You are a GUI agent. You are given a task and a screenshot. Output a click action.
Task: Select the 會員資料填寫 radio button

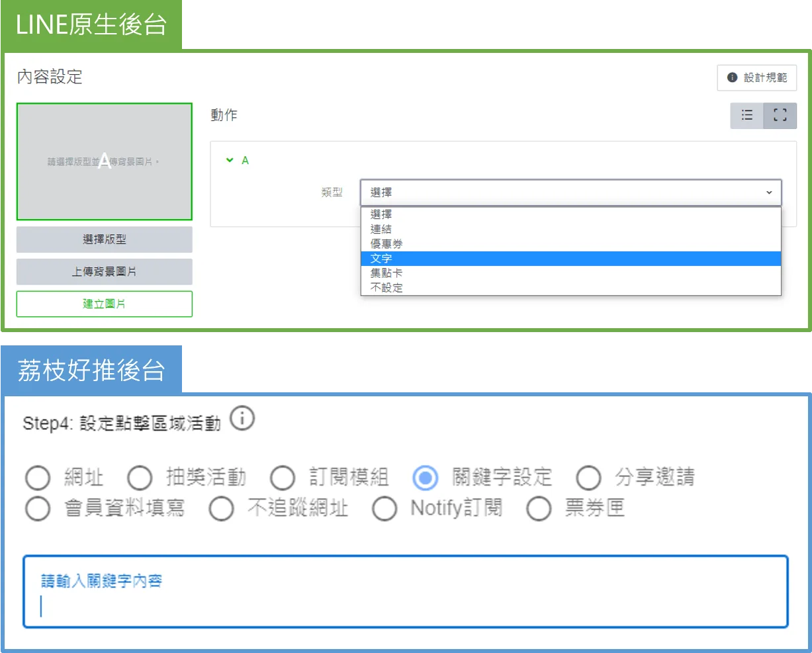coord(38,508)
